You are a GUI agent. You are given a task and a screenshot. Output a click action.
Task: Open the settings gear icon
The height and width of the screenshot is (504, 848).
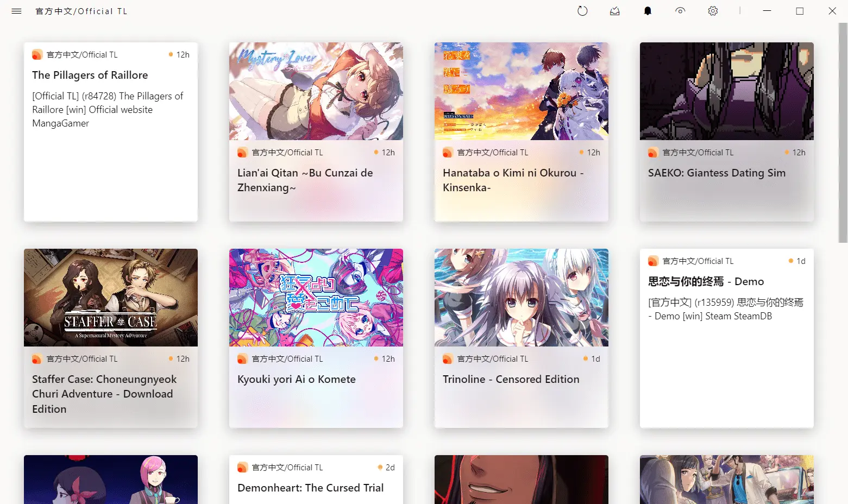(x=713, y=11)
